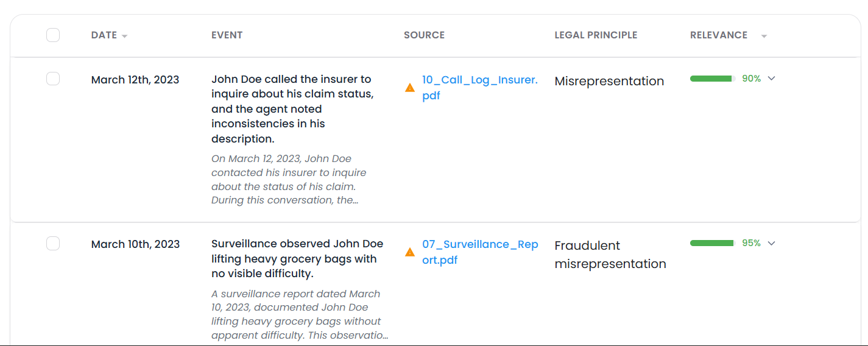Select the LEGAL PRINCIPLE column header
The image size is (868, 346).
click(595, 35)
